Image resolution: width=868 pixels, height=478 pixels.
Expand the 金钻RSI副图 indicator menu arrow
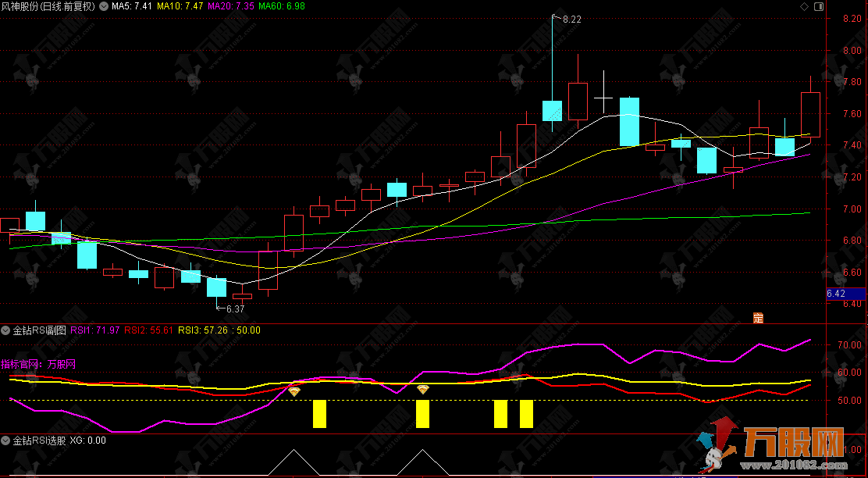click(x=6, y=330)
